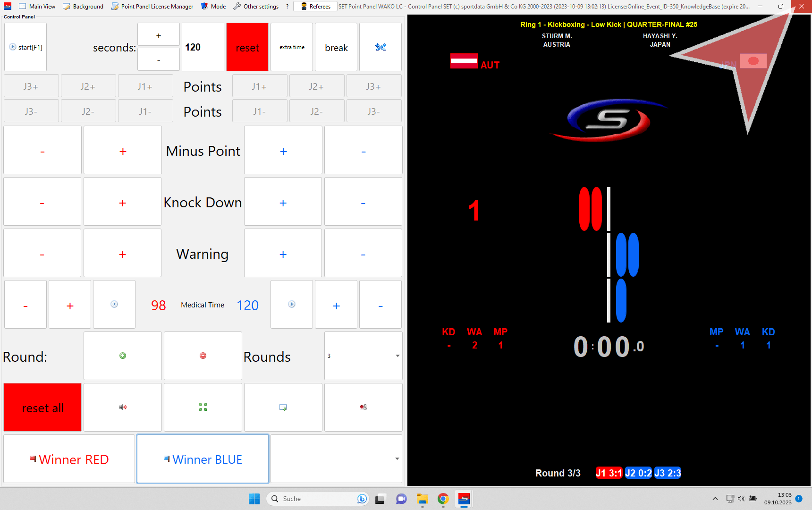Open the Mode menu
812x510 pixels.
[213, 6]
